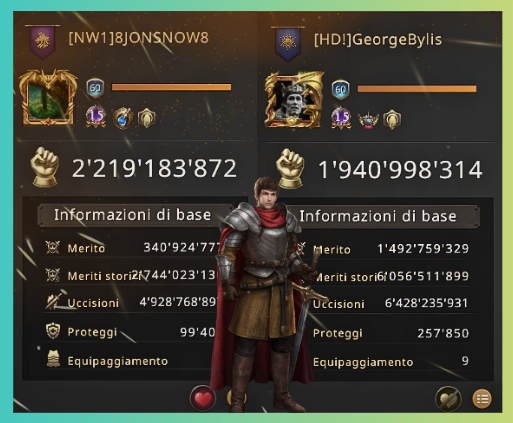Click the red heart like button
Screen dimensions: 513x423
click(203, 398)
